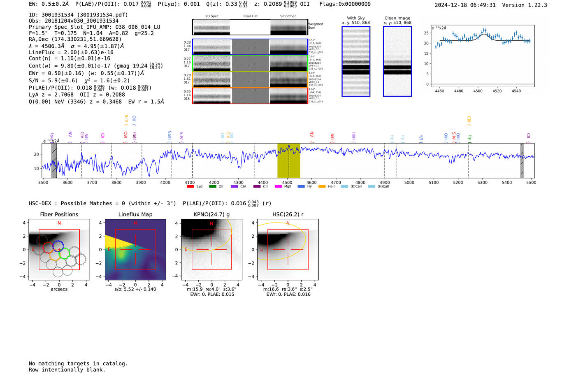576x392 pixels.
Task: Click the Primary Spec_Slot_IFU_AMP line
Action: (x=95, y=27)
